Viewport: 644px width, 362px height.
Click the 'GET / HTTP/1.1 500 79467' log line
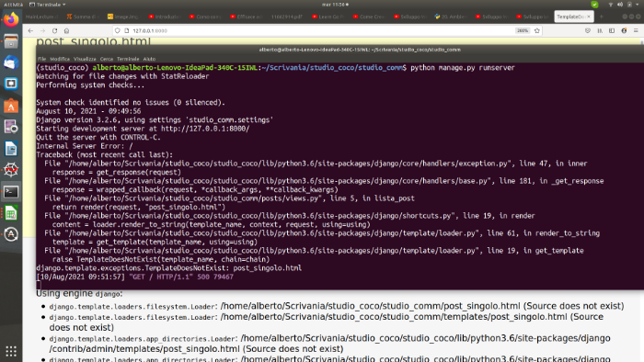coord(181,277)
